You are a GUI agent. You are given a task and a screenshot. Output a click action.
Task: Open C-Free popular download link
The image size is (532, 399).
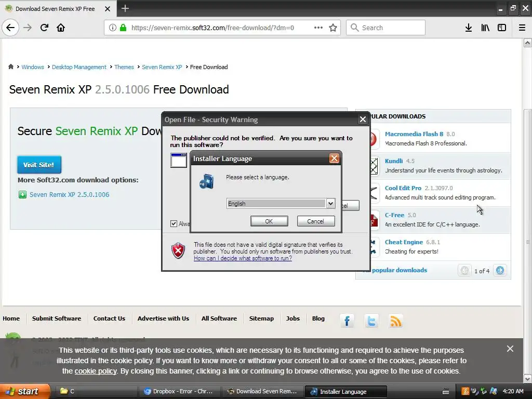[x=394, y=215]
